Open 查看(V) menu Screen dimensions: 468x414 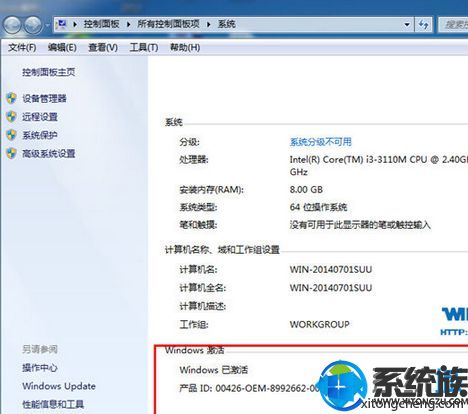(103, 47)
